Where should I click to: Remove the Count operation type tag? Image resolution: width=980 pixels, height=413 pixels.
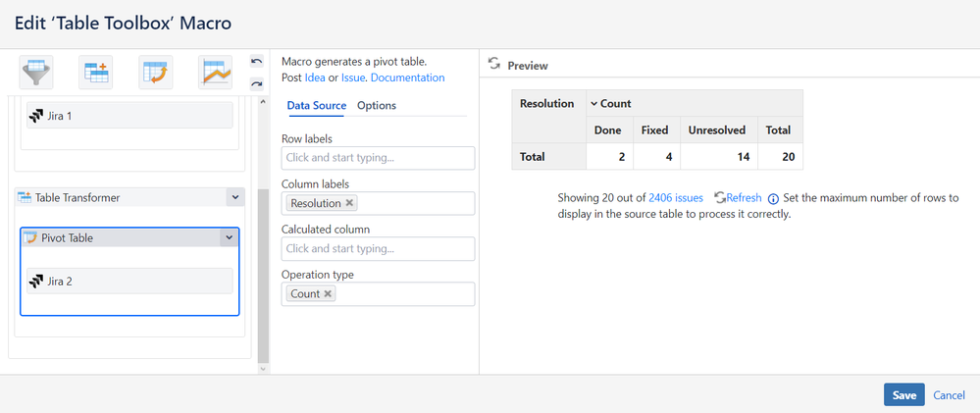(328, 293)
